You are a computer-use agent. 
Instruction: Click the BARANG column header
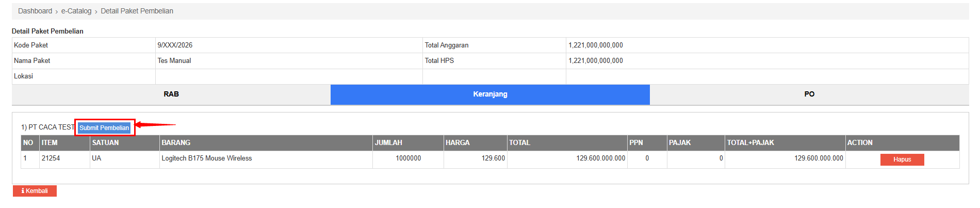pyautogui.click(x=176, y=143)
